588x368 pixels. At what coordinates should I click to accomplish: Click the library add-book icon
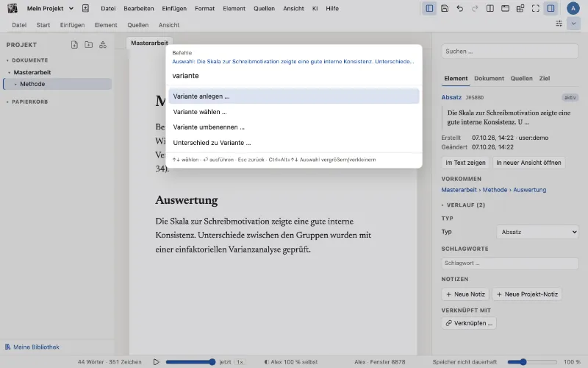pos(85,8)
